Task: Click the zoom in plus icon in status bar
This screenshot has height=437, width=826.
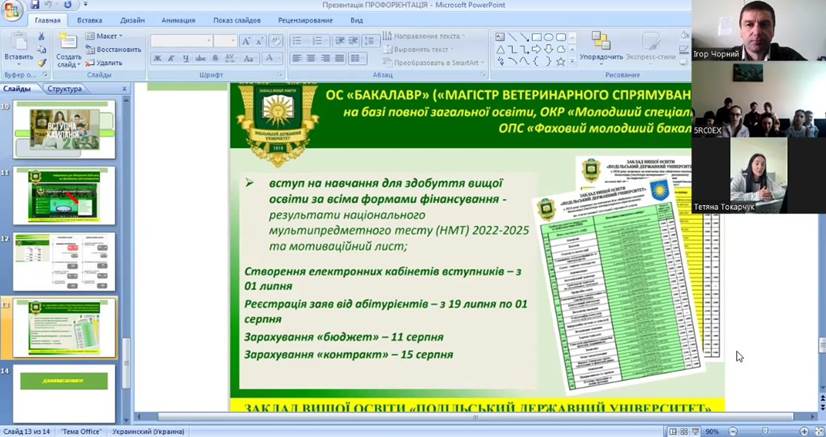Action: 803,431
